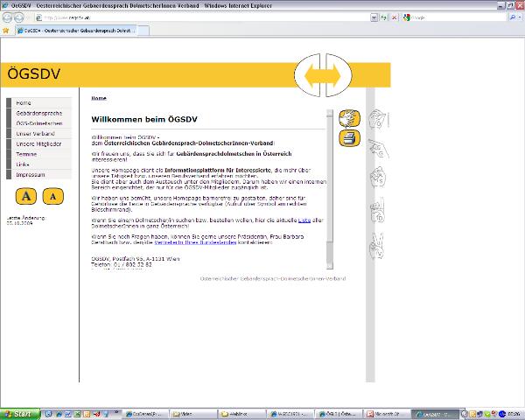Image resolution: width=525 pixels, height=420 pixels.
Task: Click the Home breadcrumb link
Action: [98, 98]
